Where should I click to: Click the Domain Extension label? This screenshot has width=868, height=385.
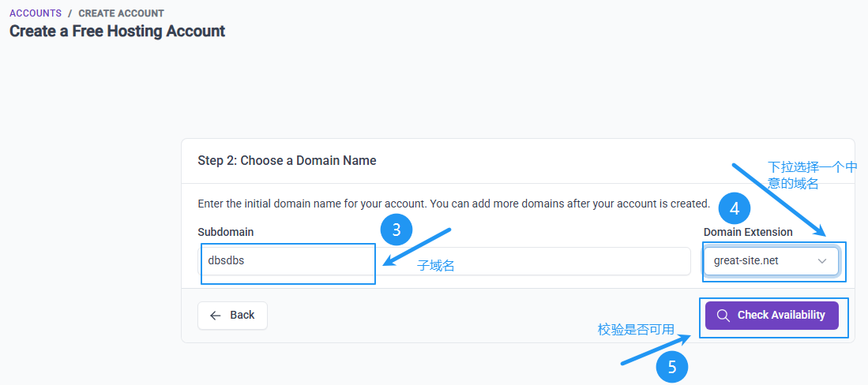pos(748,232)
